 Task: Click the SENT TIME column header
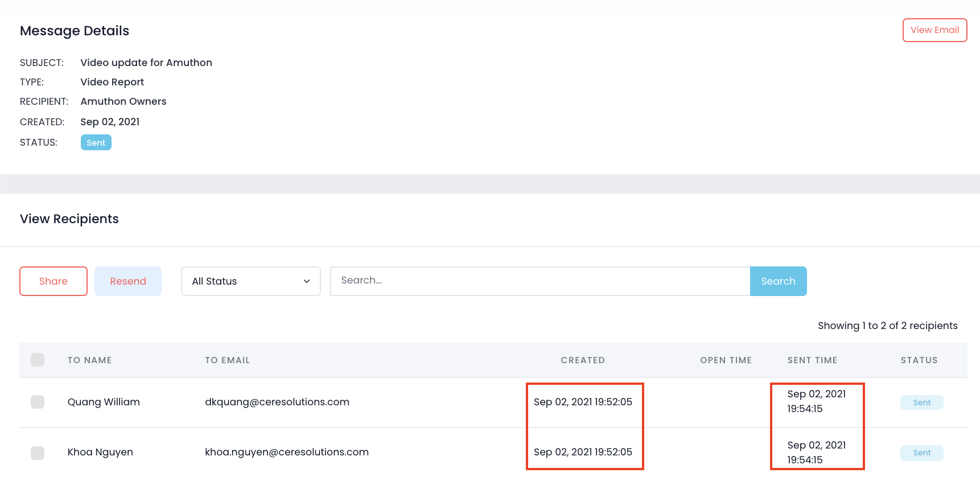coord(812,360)
